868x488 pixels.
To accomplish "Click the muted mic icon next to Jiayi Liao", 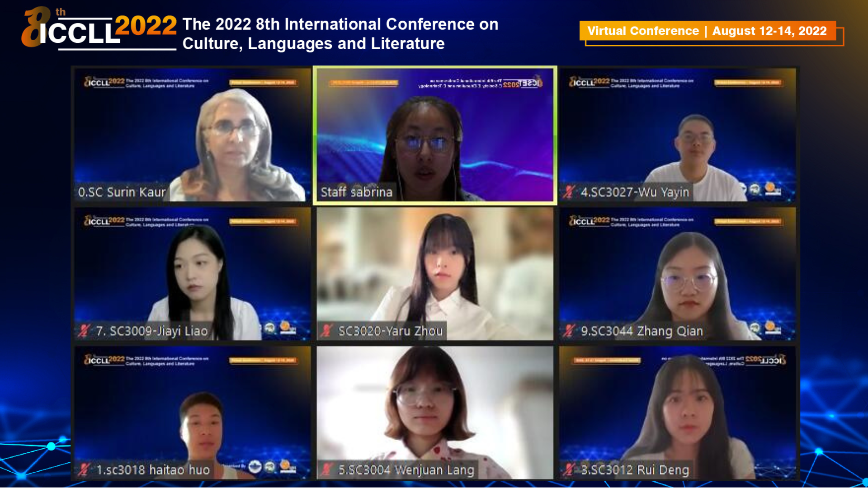I will [x=84, y=331].
